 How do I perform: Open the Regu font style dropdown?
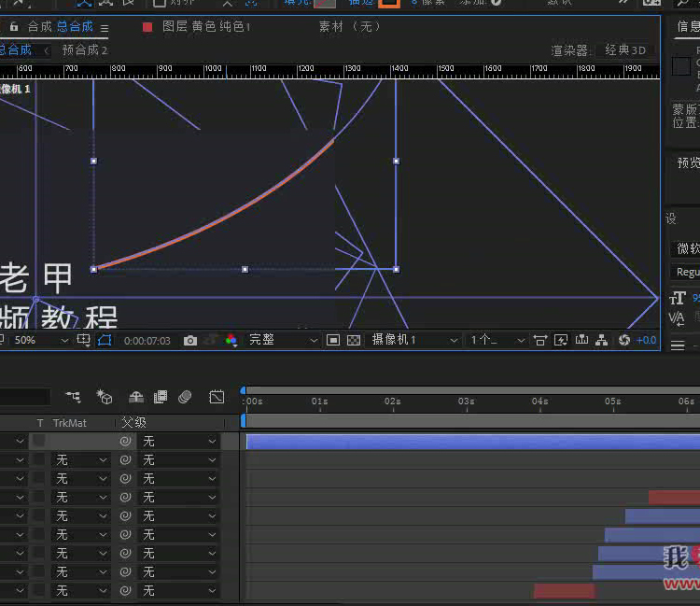pos(685,272)
